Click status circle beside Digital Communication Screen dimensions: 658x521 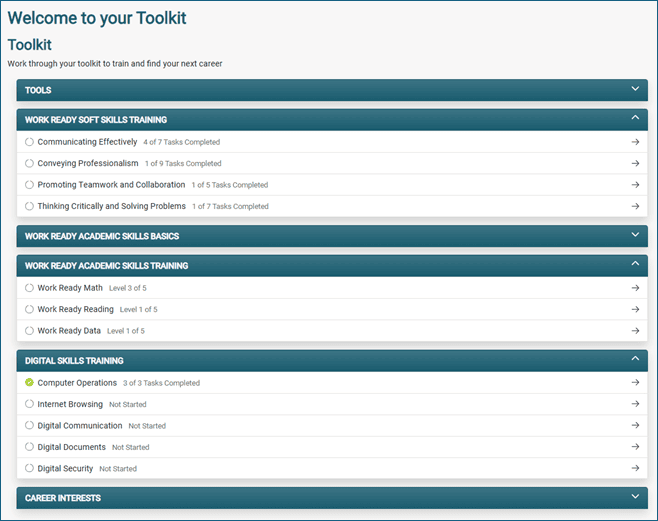tap(29, 425)
